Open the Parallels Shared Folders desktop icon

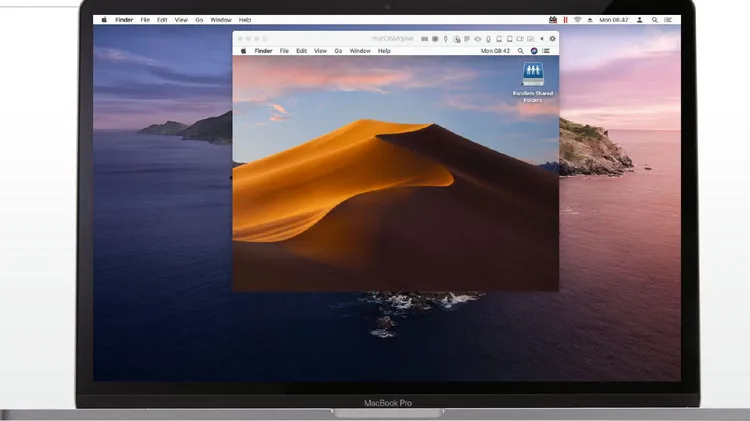(x=532, y=75)
